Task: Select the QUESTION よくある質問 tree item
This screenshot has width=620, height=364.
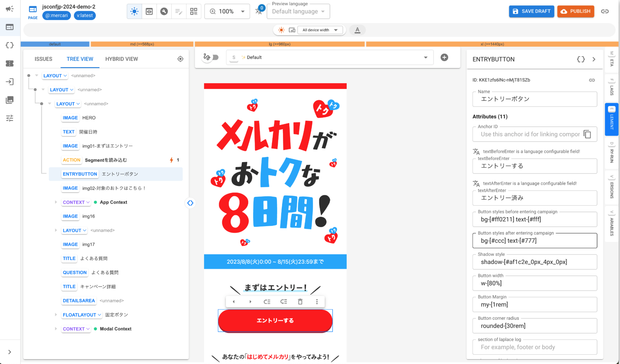Action: 116,273
